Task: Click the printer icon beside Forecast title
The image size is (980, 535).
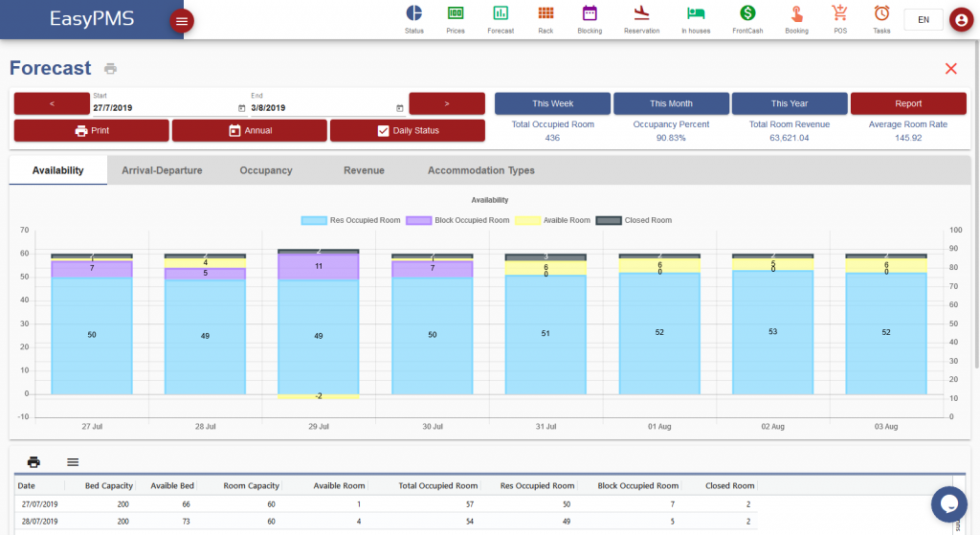Action: pos(111,69)
